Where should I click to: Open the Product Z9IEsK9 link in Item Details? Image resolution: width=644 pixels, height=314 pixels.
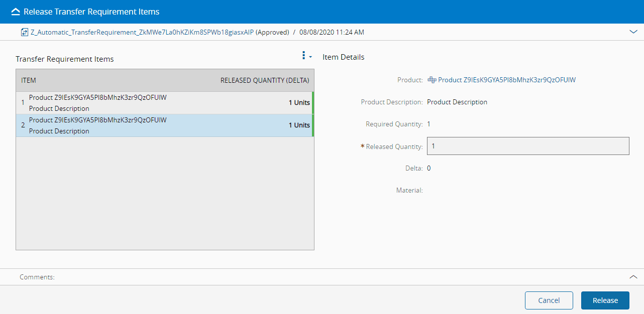tap(506, 80)
